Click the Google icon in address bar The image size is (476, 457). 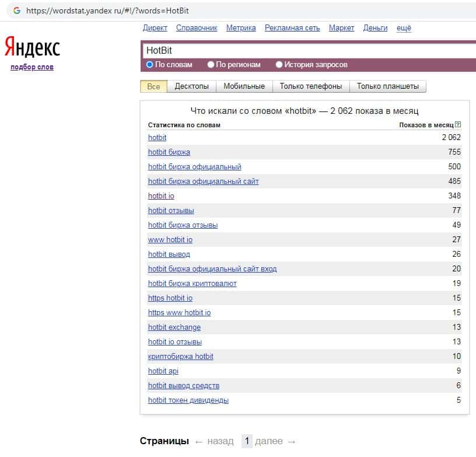tap(16, 11)
